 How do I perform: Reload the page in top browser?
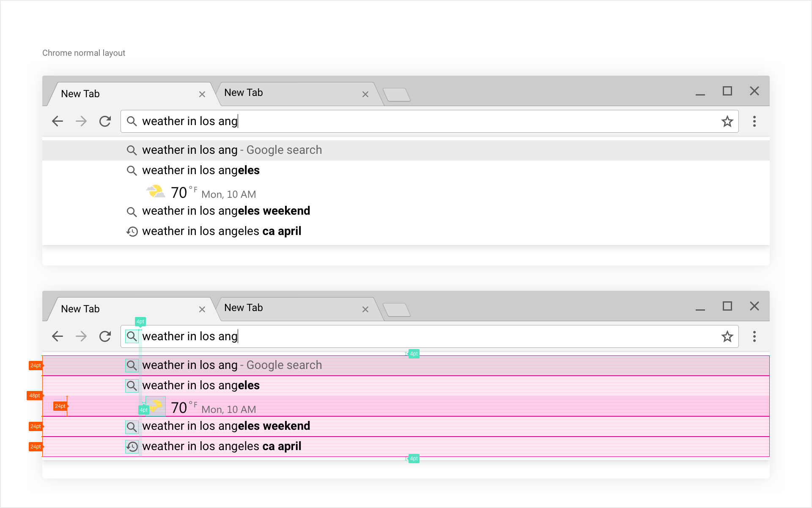pos(105,122)
